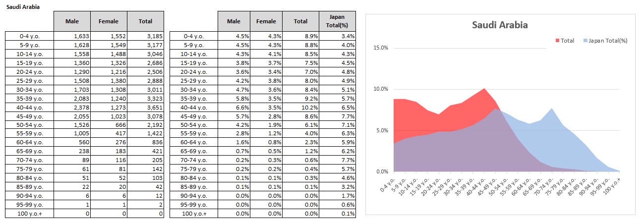This screenshot has width=644, height=223.
Task: Click Female header in the percentage table
Action: click(266, 21)
